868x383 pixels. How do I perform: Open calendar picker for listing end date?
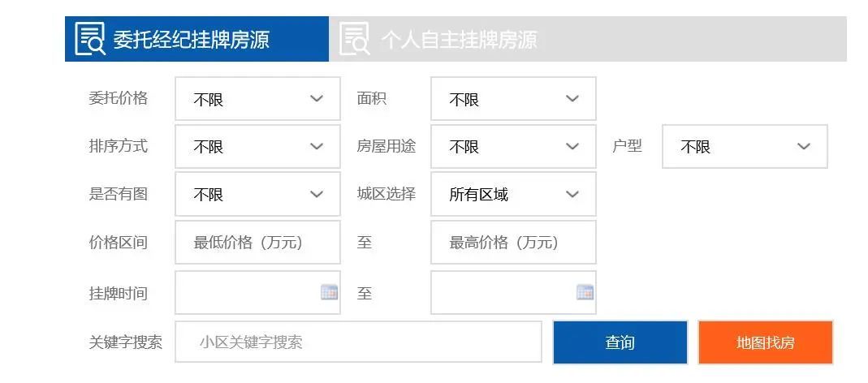585,293
